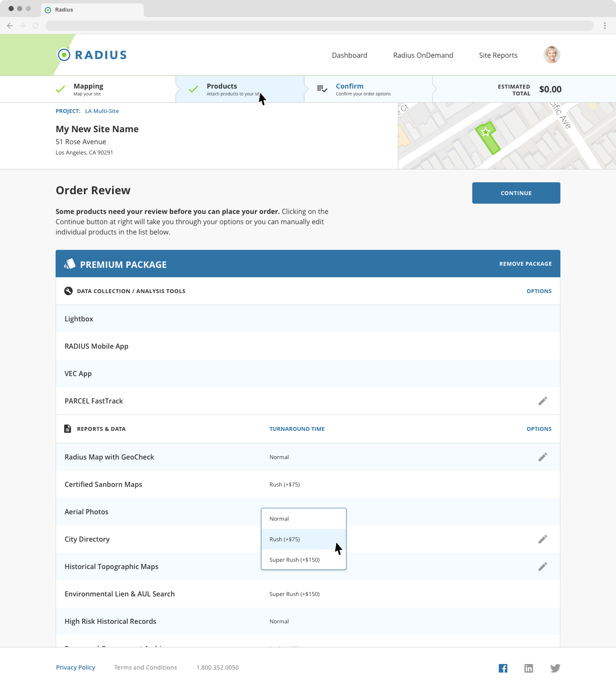Click the estimated total $0.00
Screen dimensions: 616x688
550,89
